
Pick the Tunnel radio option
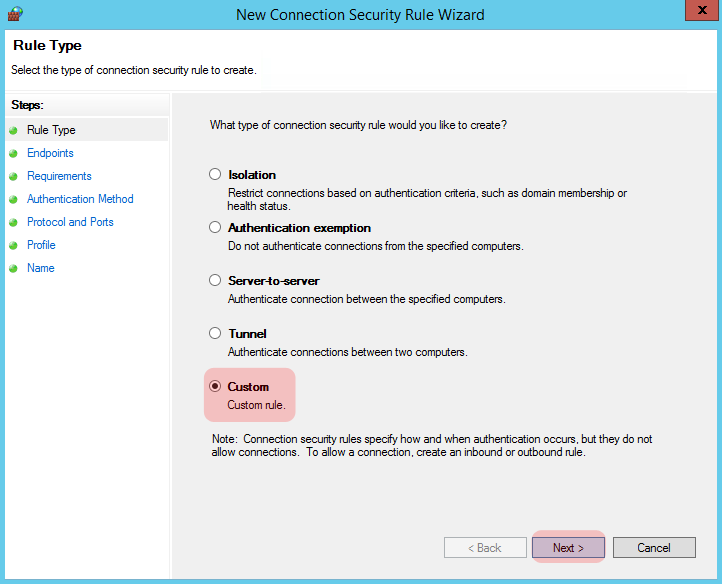tap(215, 333)
